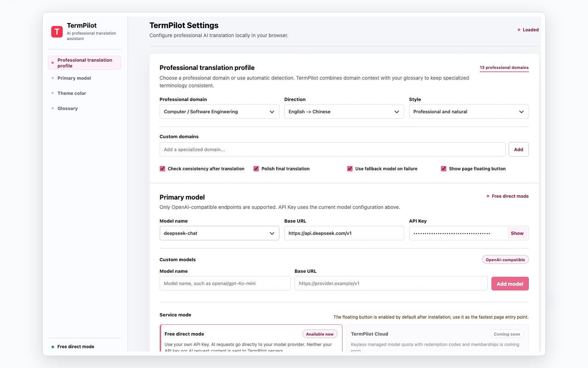
Task: Click the Add model button
Action: click(510, 284)
